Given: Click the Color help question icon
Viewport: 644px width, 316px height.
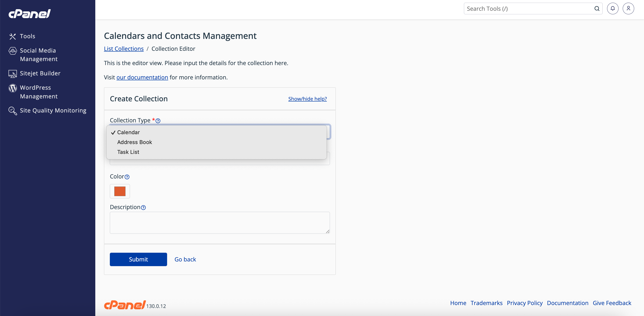Looking at the screenshot, I should [x=127, y=177].
